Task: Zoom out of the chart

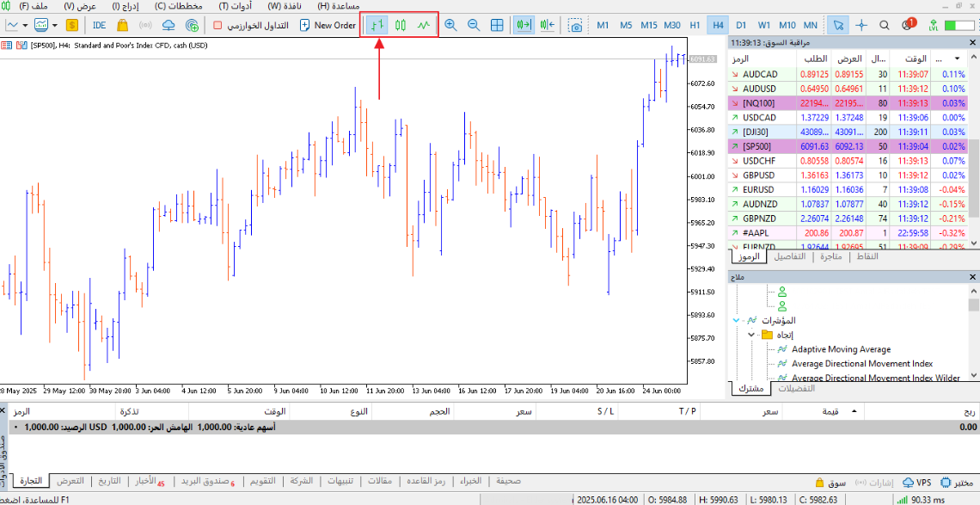Action: (x=474, y=25)
